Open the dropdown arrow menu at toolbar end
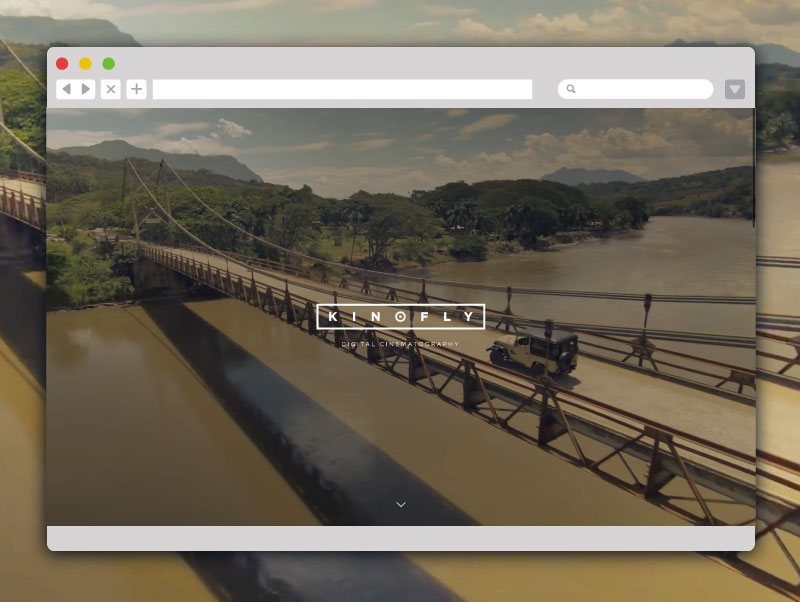800x602 pixels. tap(735, 89)
